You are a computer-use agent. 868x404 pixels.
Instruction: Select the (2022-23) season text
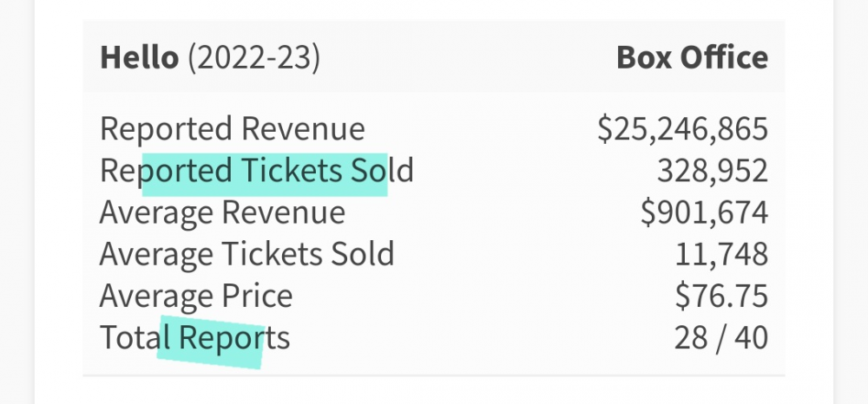point(254,57)
